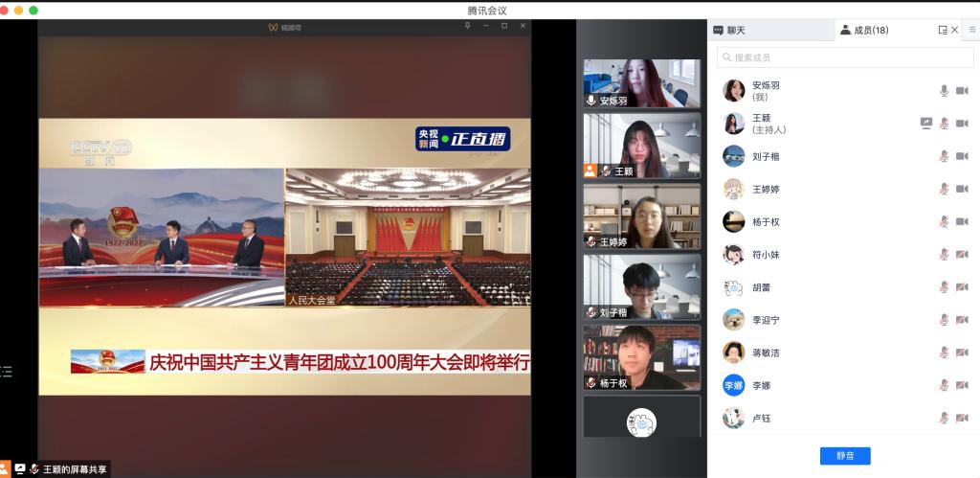The image size is (980, 478).
Task: Select 杨于权's video thumbnail
Action: pos(642,357)
